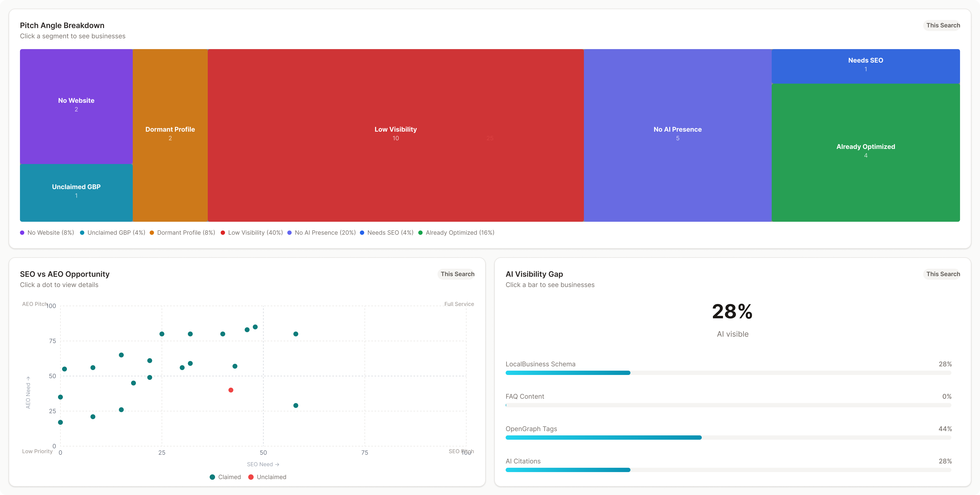Click the LocalBusiness Schema progress bar

pos(568,373)
